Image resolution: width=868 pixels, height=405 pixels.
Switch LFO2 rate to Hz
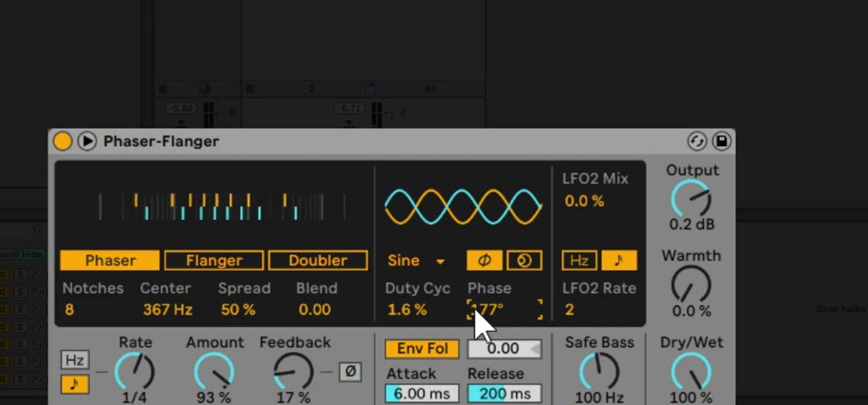(579, 261)
